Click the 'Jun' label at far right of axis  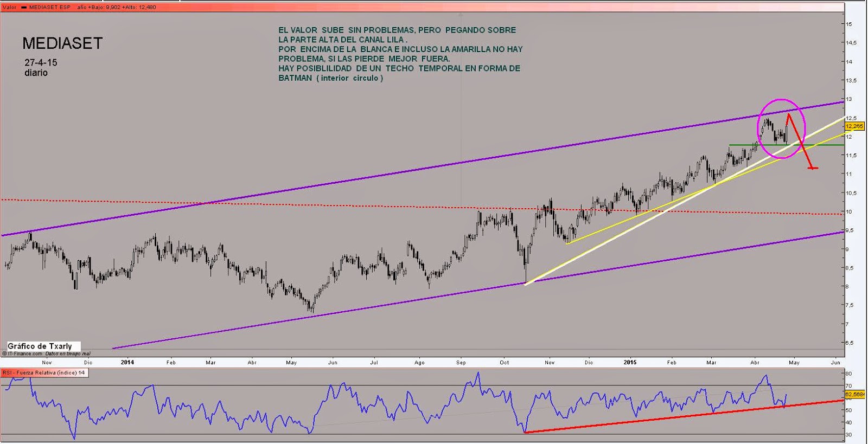coord(835,362)
